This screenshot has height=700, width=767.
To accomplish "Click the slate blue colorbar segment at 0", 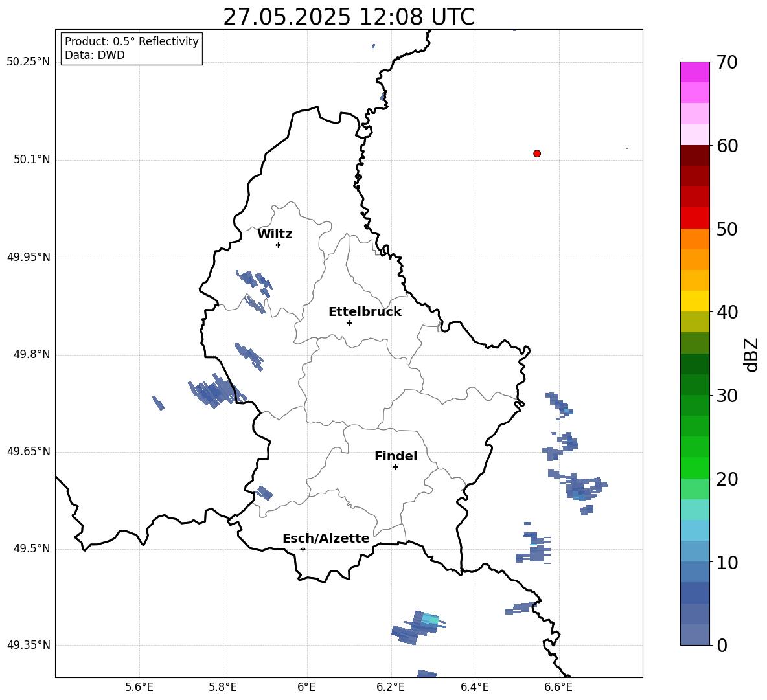I will click(694, 635).
